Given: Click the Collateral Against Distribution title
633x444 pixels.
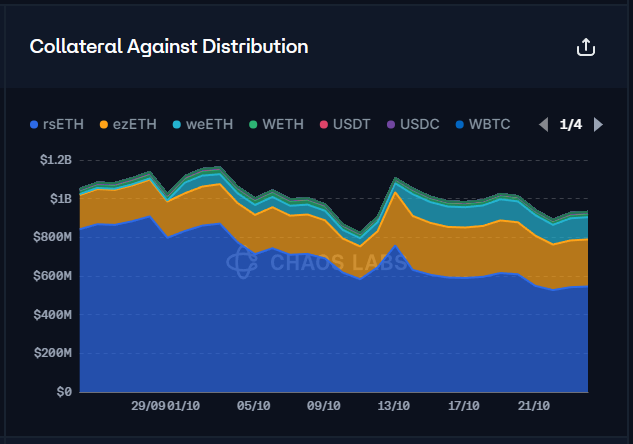Looking at the screenshot, I should pyautogui.click(x=169, y=47).
